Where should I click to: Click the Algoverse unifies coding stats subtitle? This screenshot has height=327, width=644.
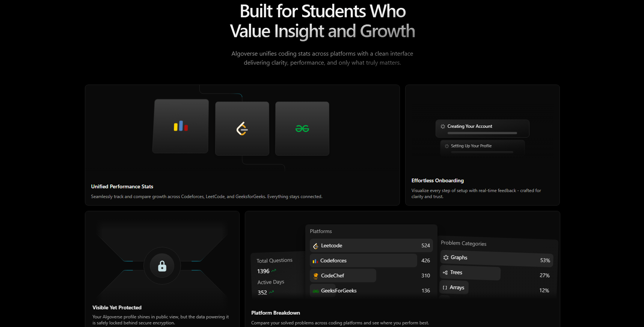pos(322,58)
